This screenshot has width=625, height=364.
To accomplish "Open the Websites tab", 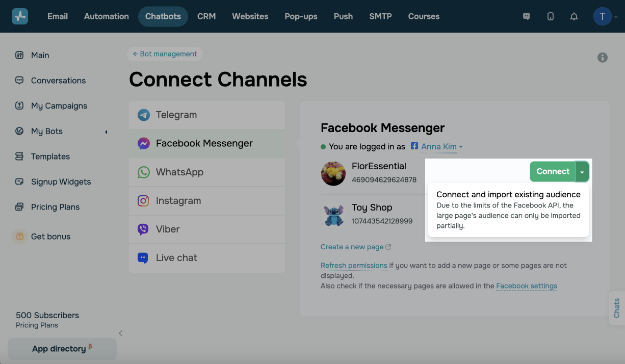I will [250, 16].
